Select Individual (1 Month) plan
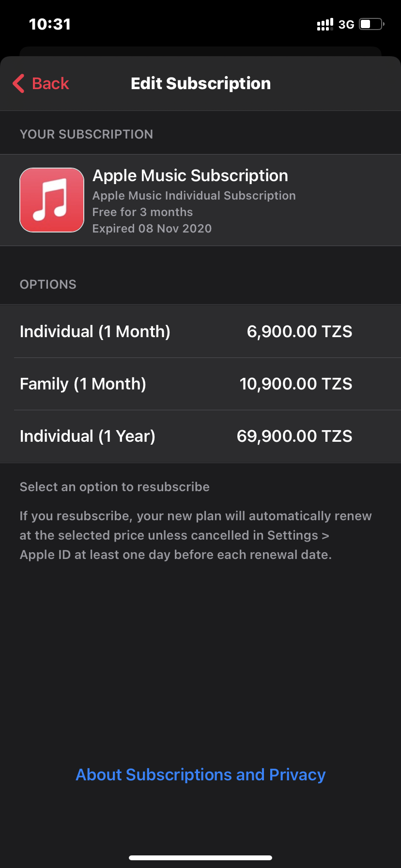The image size is (401, 868). (x=95, y=331)
